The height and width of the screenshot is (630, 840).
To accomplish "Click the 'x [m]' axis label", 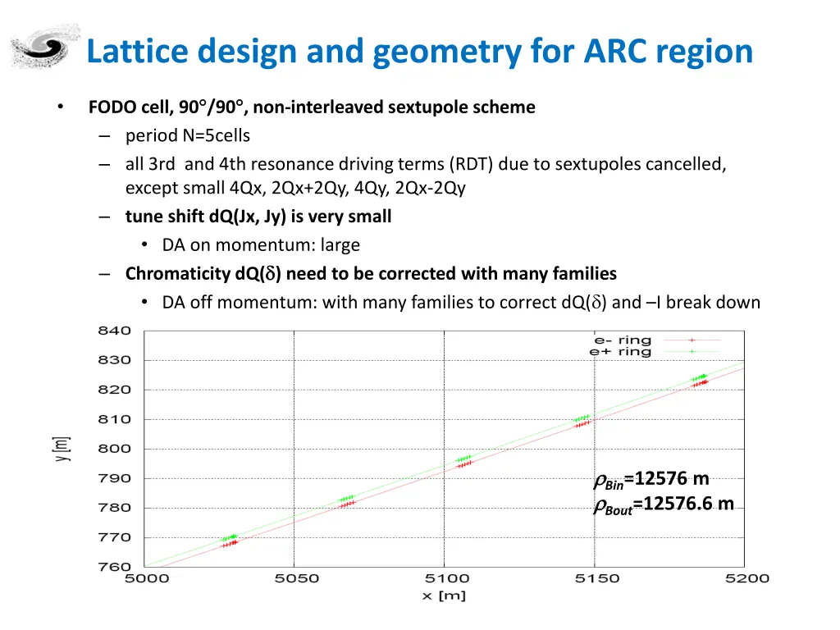I will pos(444,596).
